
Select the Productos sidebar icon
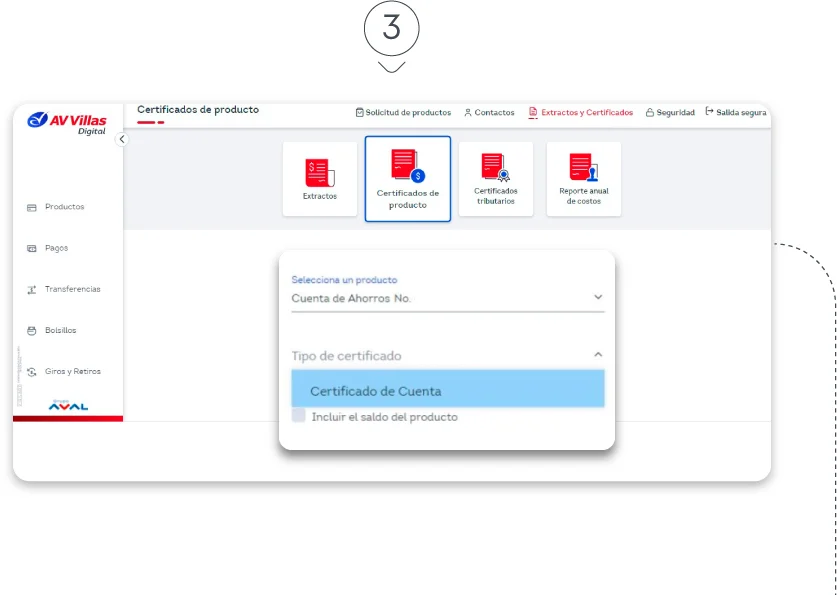coord(33,207)
